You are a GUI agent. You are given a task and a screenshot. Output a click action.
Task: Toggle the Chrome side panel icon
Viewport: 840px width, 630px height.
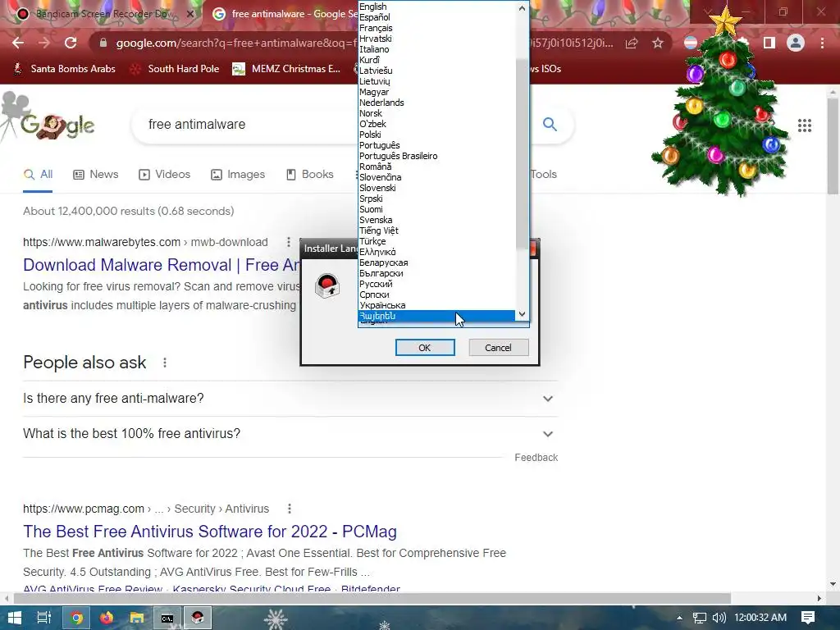(769, 43)
